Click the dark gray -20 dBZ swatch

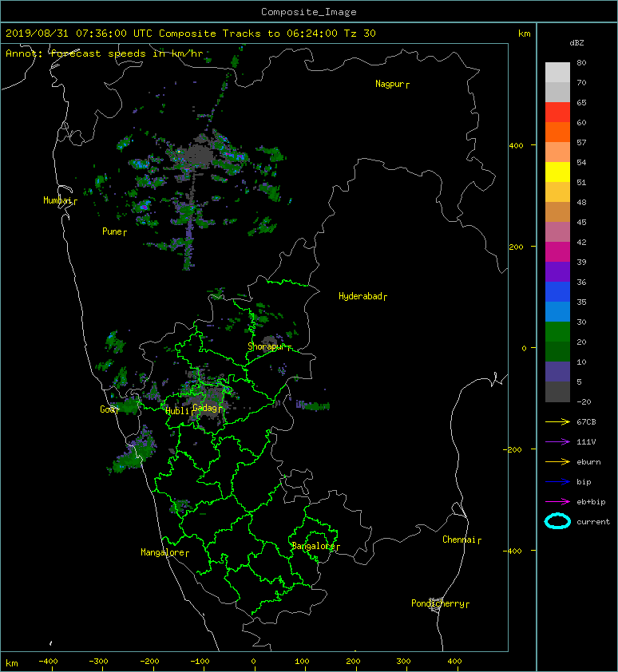[x=557, y=392]
